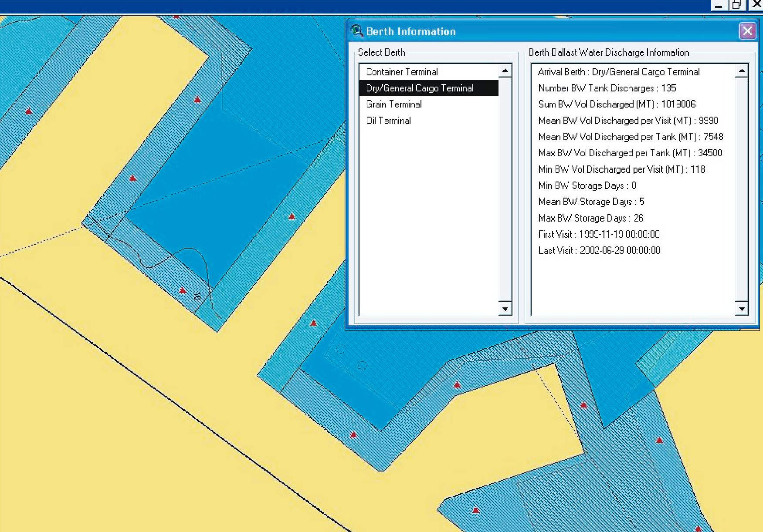Minimize the main application window
The image size is (763, 532).
(719, 5)
